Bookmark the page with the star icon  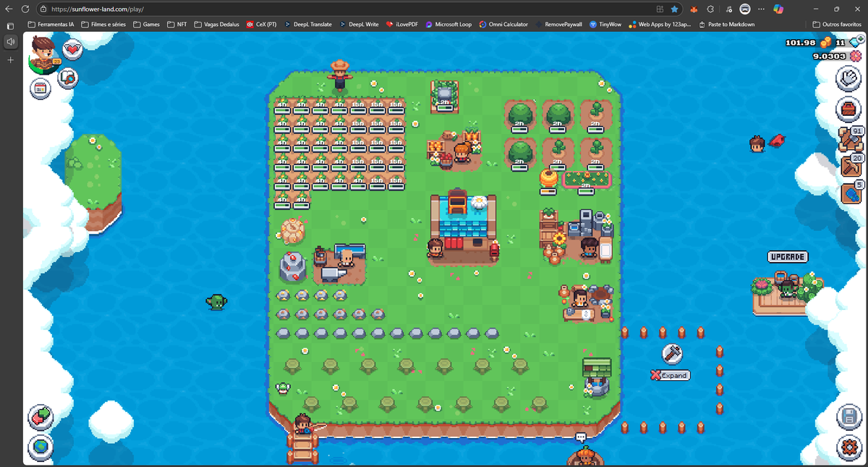pyautogui.click(x=674, y=9)
